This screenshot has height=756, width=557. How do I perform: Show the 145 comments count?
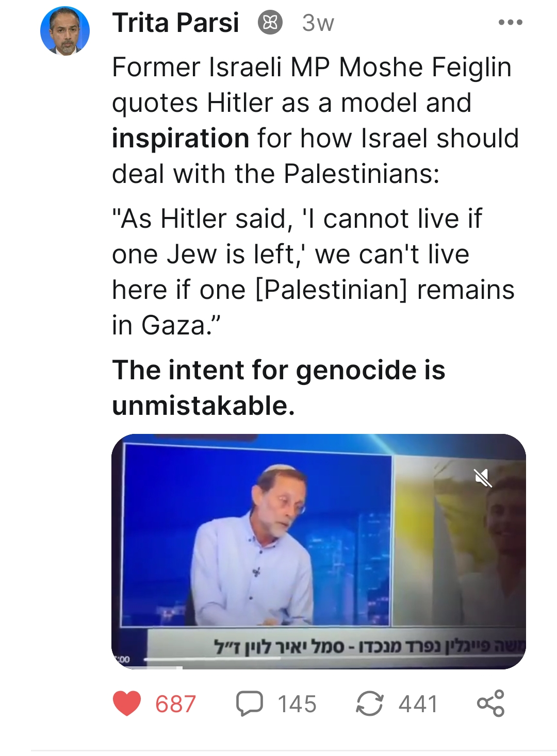297,704
